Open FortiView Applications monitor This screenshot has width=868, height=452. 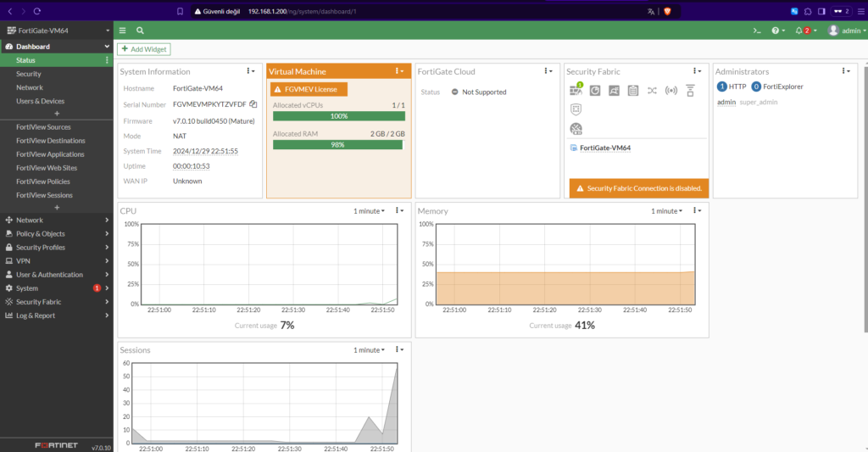57,154
